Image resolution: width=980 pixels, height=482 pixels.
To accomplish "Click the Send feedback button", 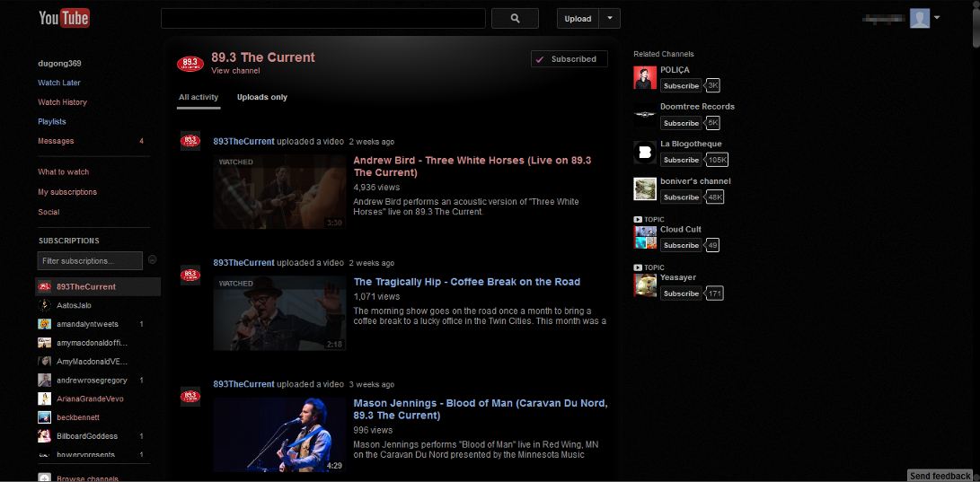I will [x=940, y=476].
